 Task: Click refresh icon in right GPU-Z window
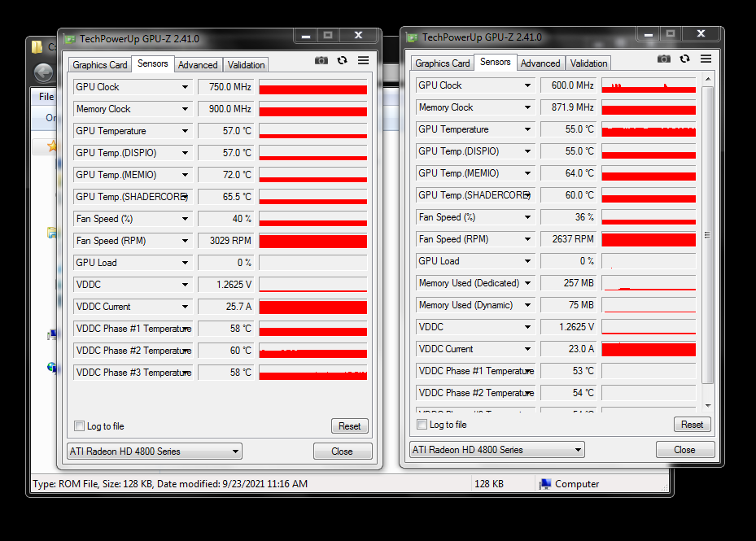pos(684,59)
